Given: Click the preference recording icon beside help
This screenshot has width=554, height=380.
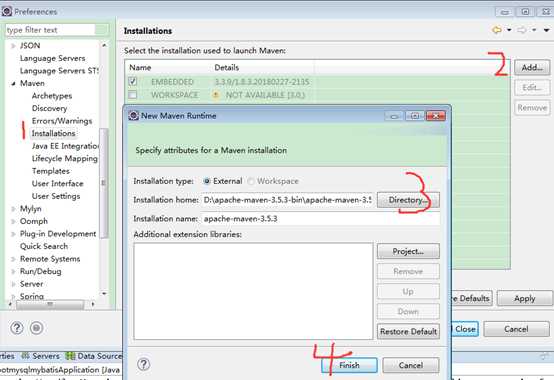Looking at the screenshot, I should [x=36, y=328].
